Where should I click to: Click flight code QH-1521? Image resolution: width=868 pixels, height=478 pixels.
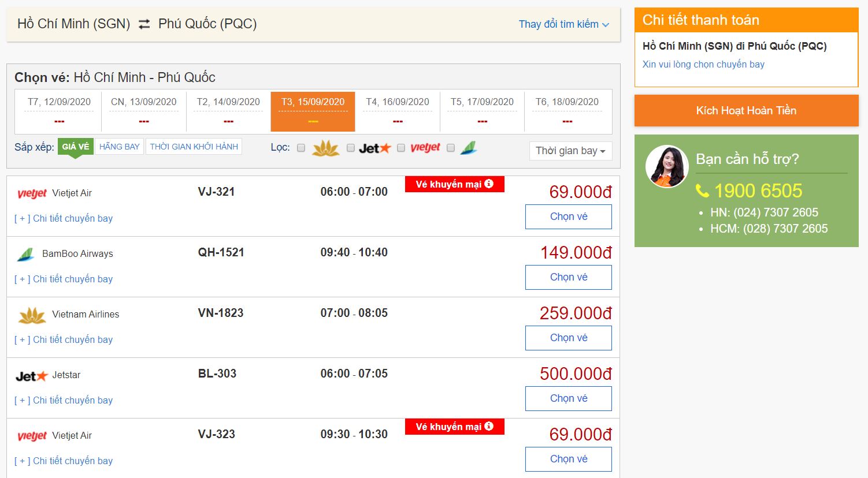[221, 252]
